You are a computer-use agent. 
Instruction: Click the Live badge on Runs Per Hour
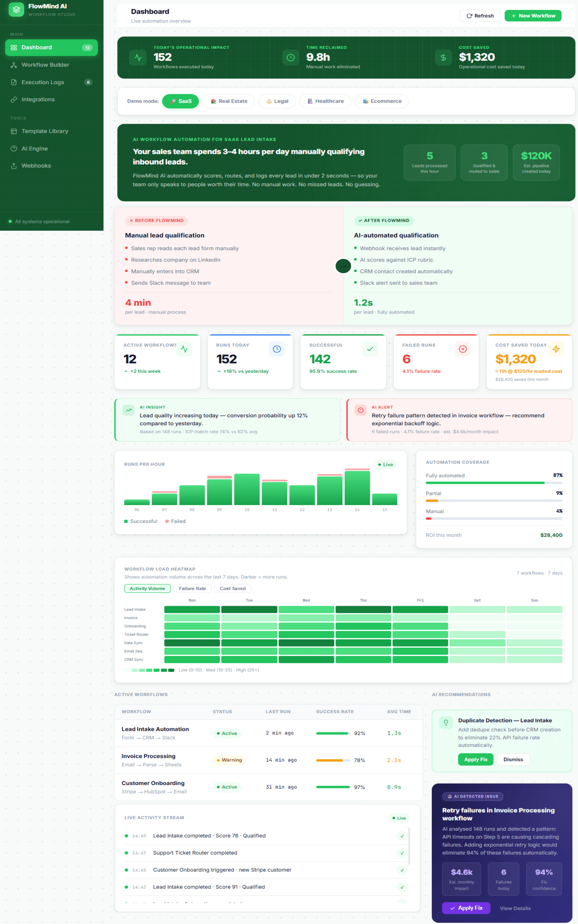pos(386,465)
